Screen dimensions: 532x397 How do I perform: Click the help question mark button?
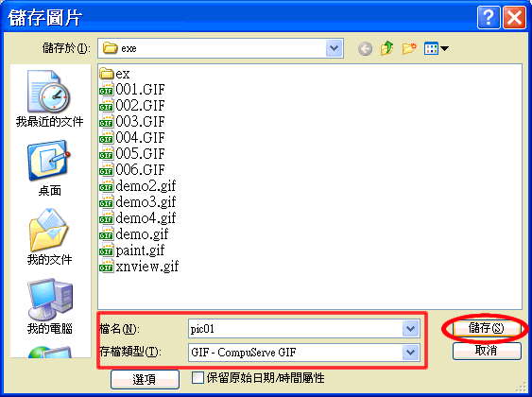click(489, 17)
